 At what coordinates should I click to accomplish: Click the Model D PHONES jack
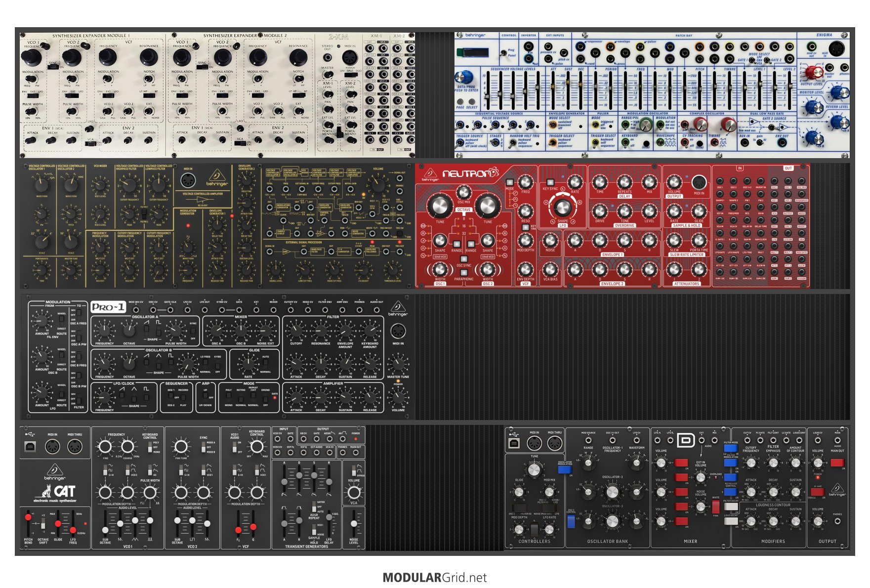[837, 521]
